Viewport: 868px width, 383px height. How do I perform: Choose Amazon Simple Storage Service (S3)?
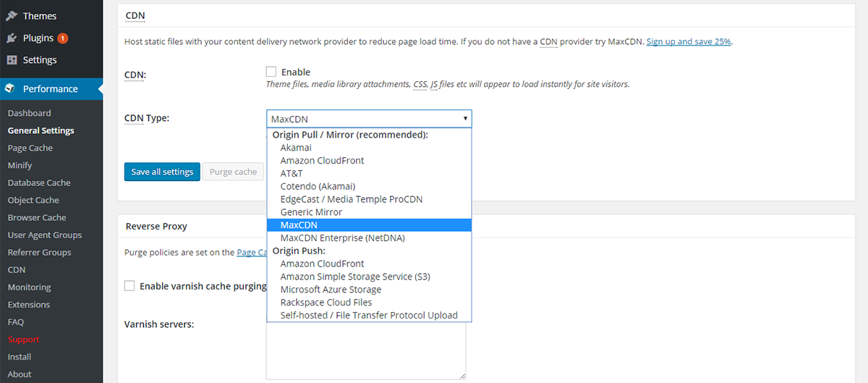(369, 277)
